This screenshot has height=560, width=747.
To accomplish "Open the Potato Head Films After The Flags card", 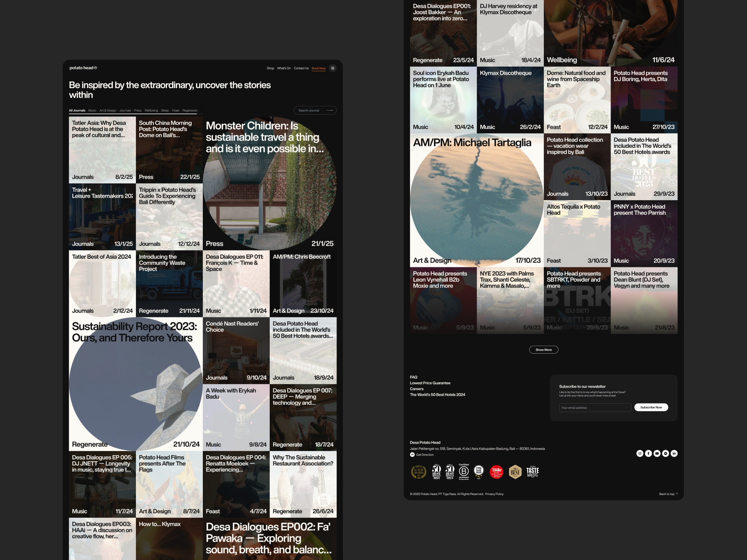I will click(x=169, y=484).
